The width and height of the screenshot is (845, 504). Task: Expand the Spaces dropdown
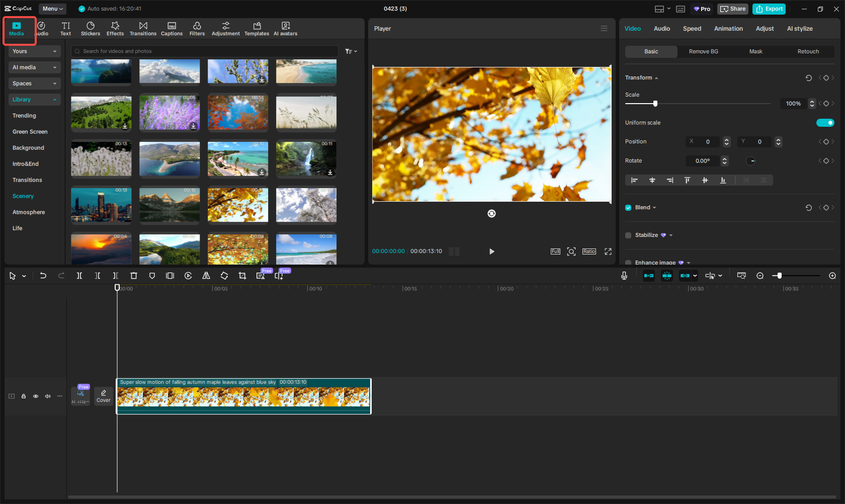click(34, 83)
